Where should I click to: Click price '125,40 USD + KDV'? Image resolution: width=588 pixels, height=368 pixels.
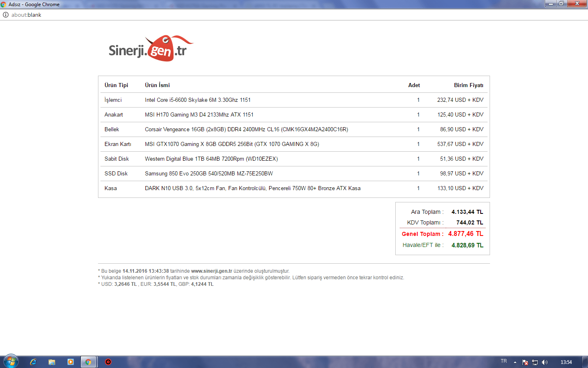point(460,114)
